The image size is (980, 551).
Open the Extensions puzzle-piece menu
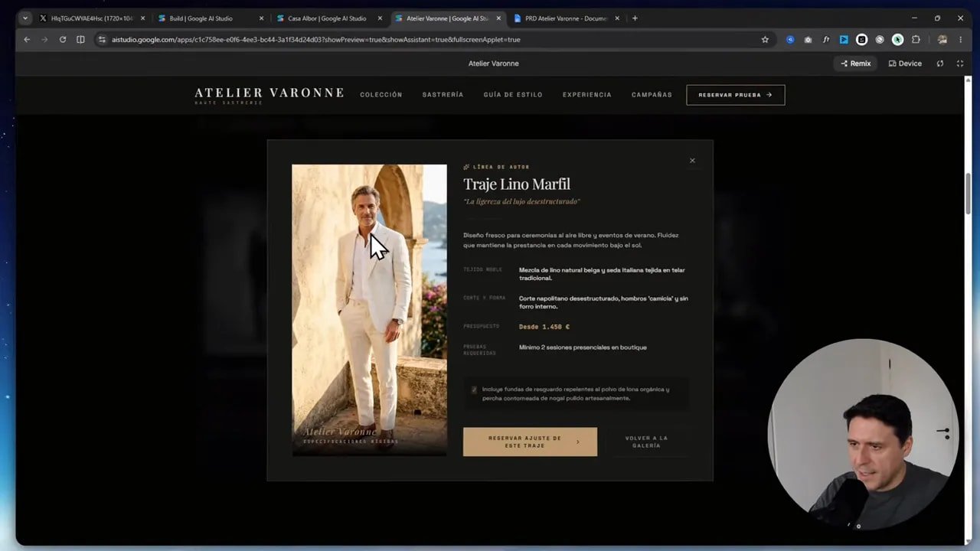[x=916, y=40]
